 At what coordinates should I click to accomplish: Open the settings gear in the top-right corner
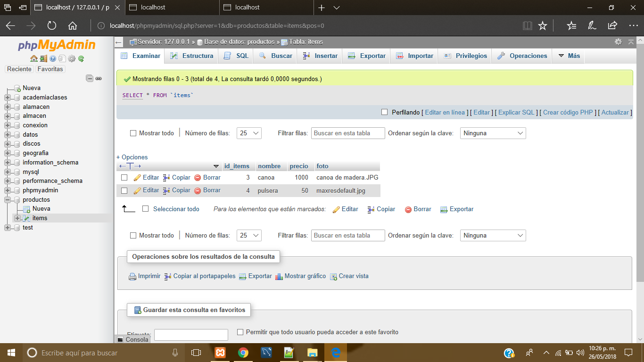click(618, 42)
